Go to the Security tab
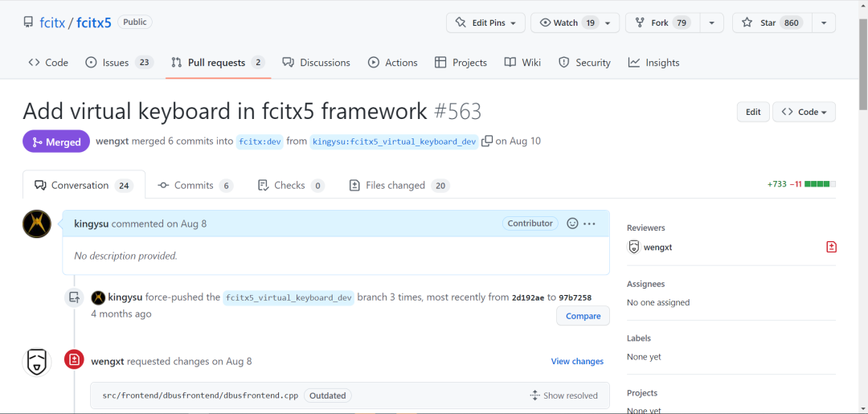 click(584, 63)
